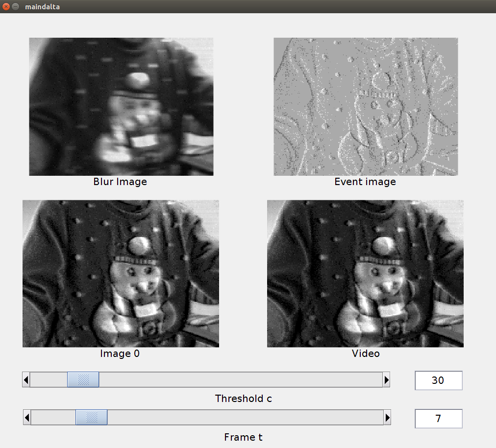Viewport: 496px width, 448px height.
Task: Click the 'Image 0' label
Action: 120,354
